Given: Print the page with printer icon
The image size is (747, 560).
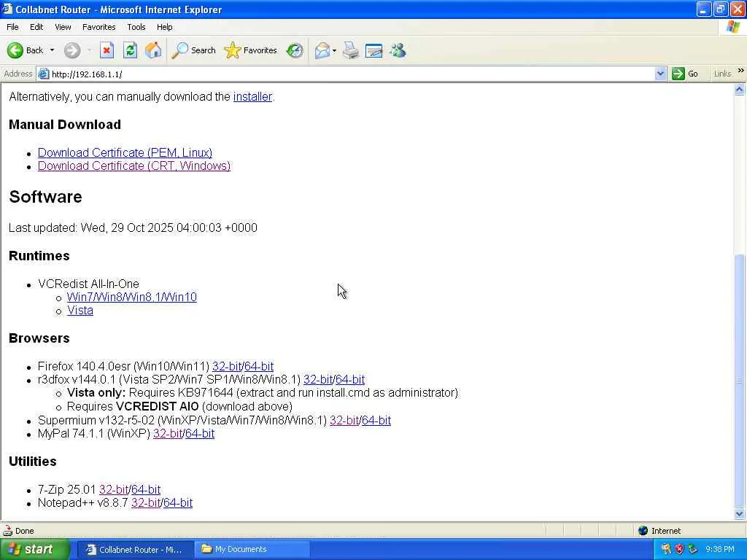Looking at the screenshot, I should (351, 50).
